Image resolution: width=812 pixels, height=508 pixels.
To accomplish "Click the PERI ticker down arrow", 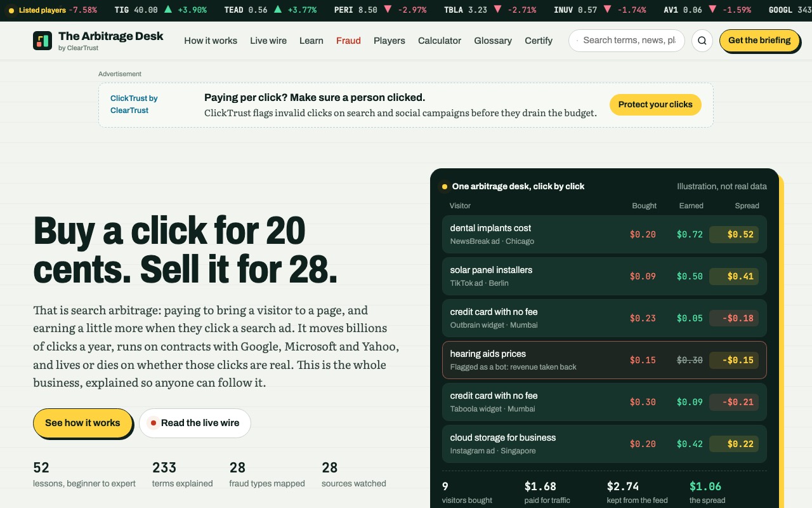I will [x=387, y=10].
